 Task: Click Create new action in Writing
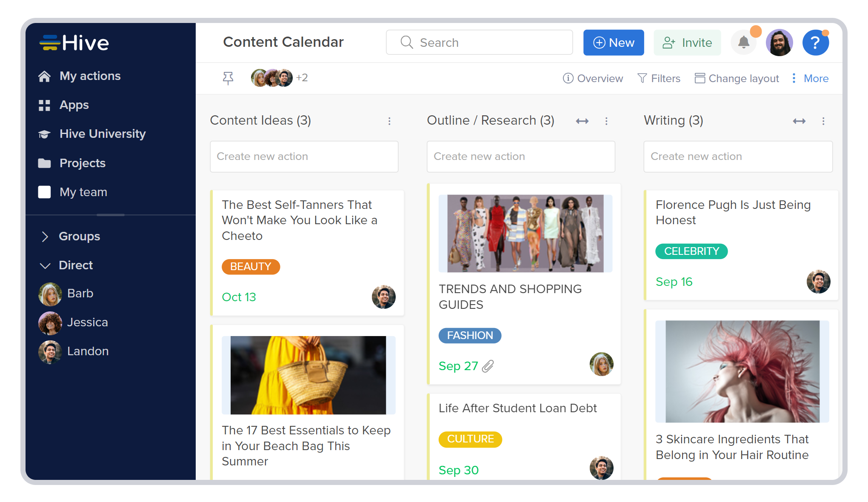738,157
